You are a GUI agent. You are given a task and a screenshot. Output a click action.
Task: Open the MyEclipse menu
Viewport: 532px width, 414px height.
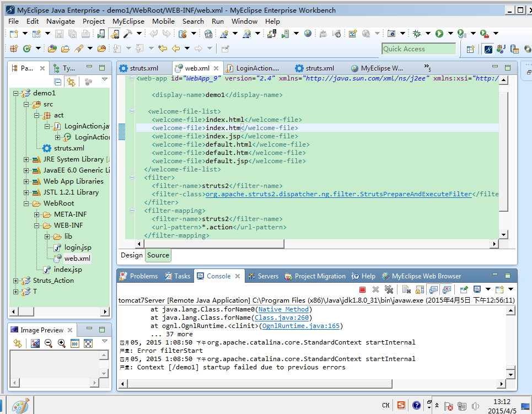(x=128, y=21)
